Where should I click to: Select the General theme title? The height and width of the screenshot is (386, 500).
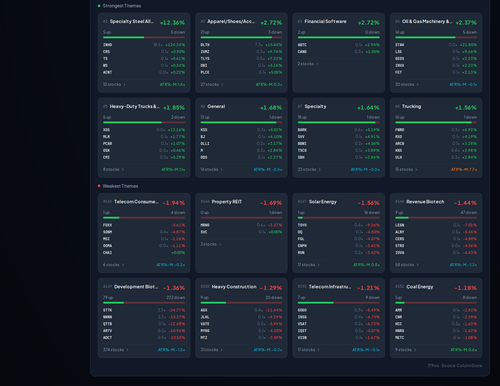click(216, 106)
